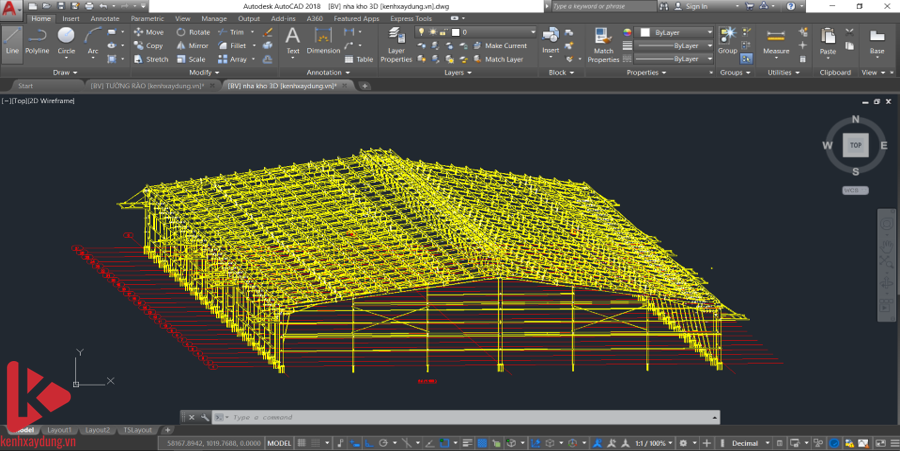Open the Annotate ribbon tab
This screenshot has height=451, width=900.
pyautogui.click(x=104, y=18)
